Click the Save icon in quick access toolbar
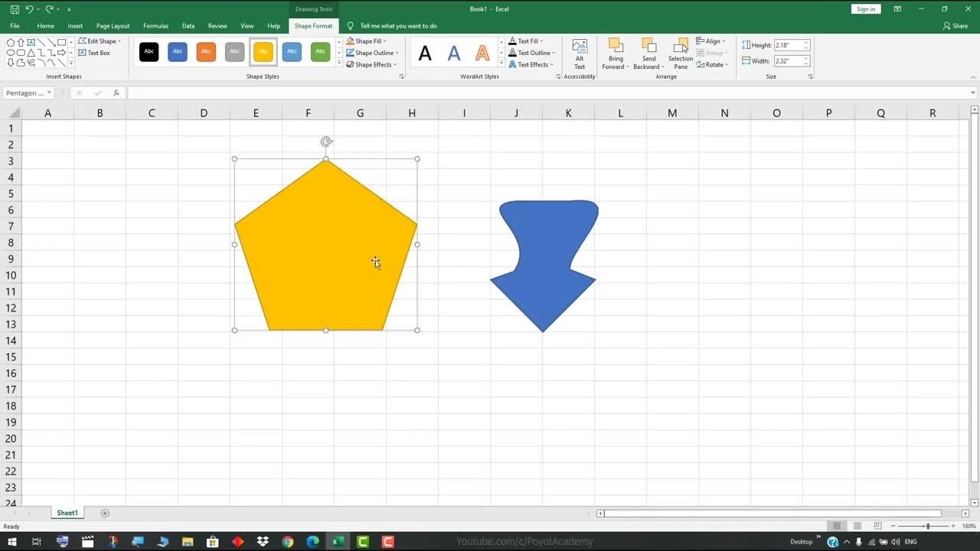Screen dimensions: 980x551 15,9
